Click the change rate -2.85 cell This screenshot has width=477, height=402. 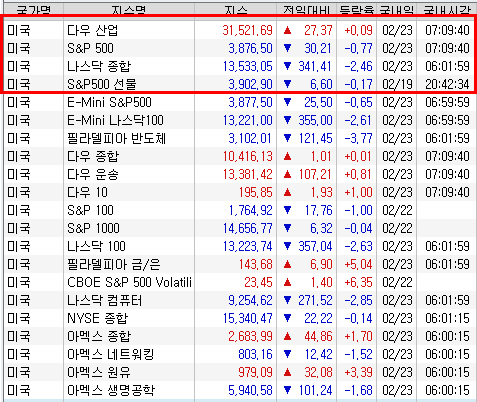tap(359, 300)
